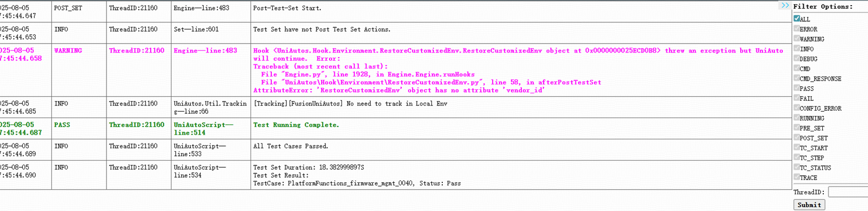
Task: Toggle the RUNNING filter checkbox
Action: pyautogui.click(x=797, y=117)
